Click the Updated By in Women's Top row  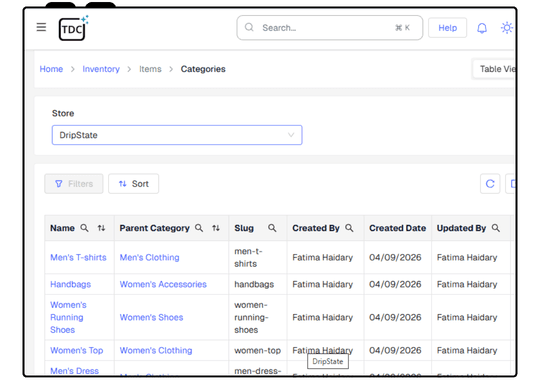[x=467, y=351]
